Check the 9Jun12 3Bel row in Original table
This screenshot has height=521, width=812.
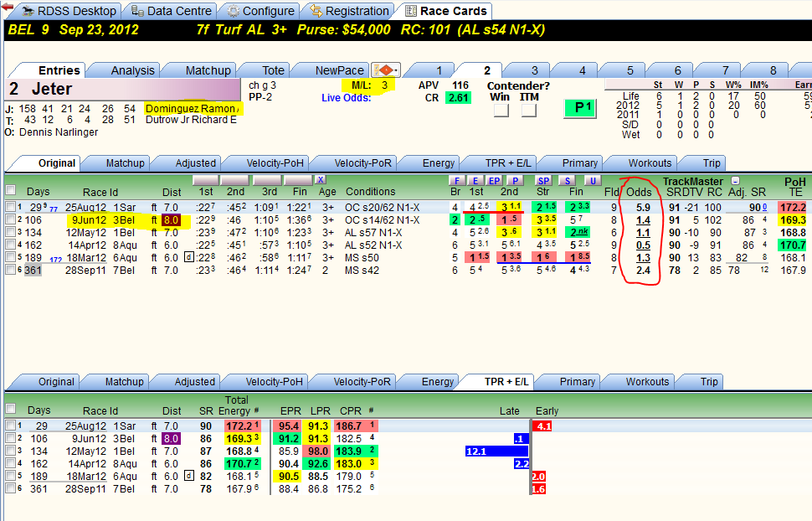[10, 219]
